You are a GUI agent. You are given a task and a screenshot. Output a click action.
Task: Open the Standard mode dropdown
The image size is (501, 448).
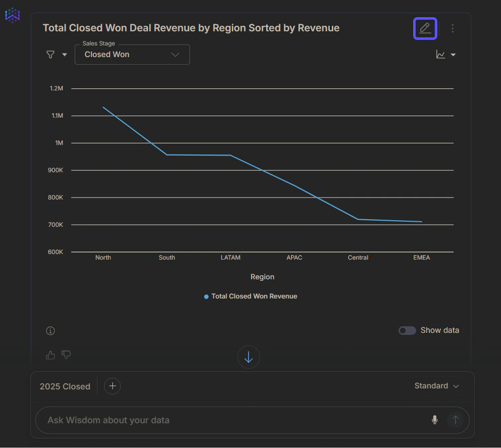point(436,386)
